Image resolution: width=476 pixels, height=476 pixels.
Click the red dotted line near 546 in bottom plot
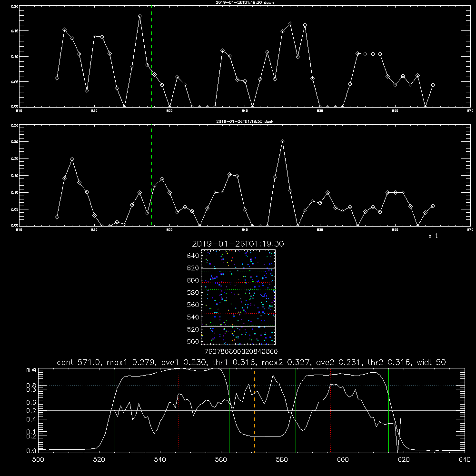point(178,410)
